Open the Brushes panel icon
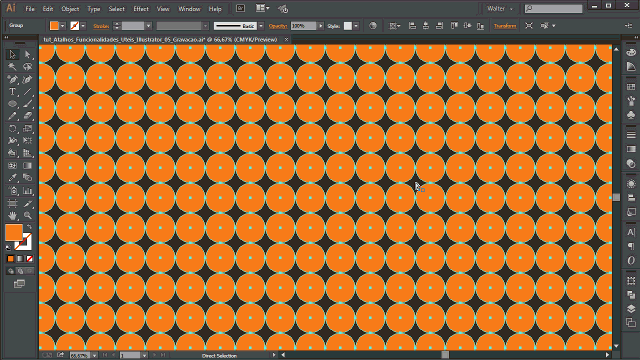Screen dimensions: 640x360 coord(631,101)
